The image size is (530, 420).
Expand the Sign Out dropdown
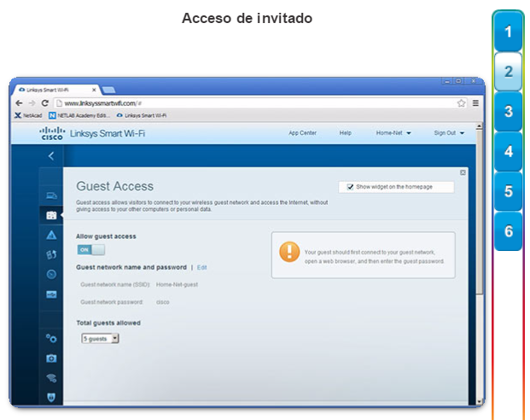449,133
